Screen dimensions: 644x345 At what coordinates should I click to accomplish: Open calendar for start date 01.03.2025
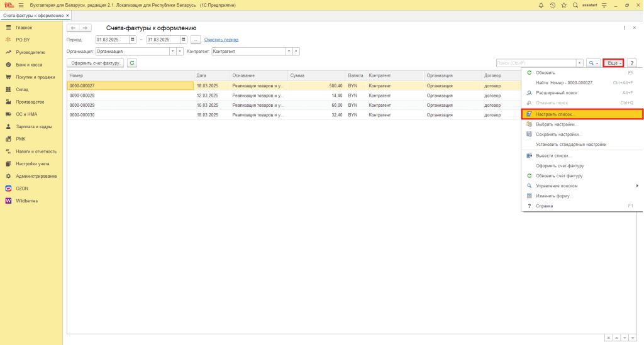coord(132,40)
